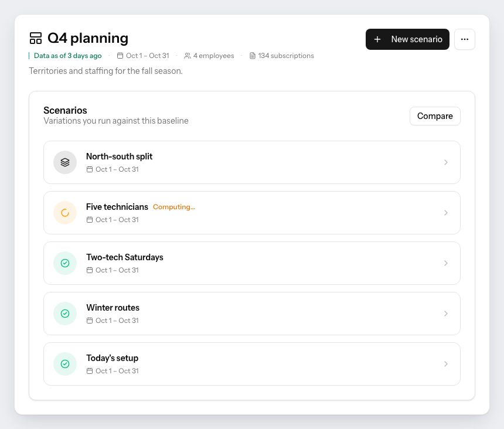Click 'Variations you run against this baseline' subtitle
Image resolution: width=504 pixels, height=429 pixels.
pos(116,121)
